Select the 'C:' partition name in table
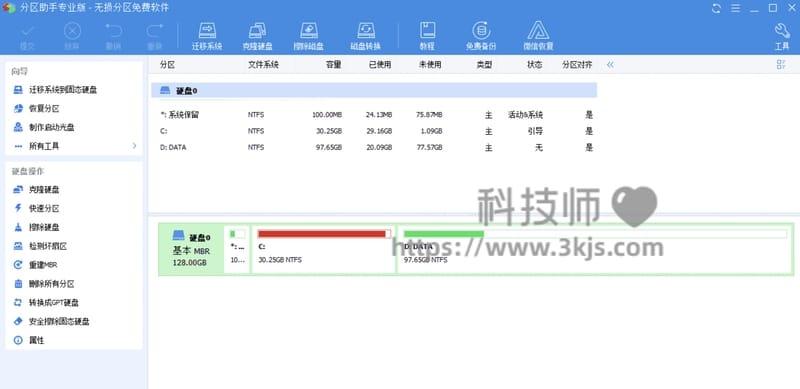Image resolution: width=800 pixels, height=389 pixels. [x=163, y=131]
